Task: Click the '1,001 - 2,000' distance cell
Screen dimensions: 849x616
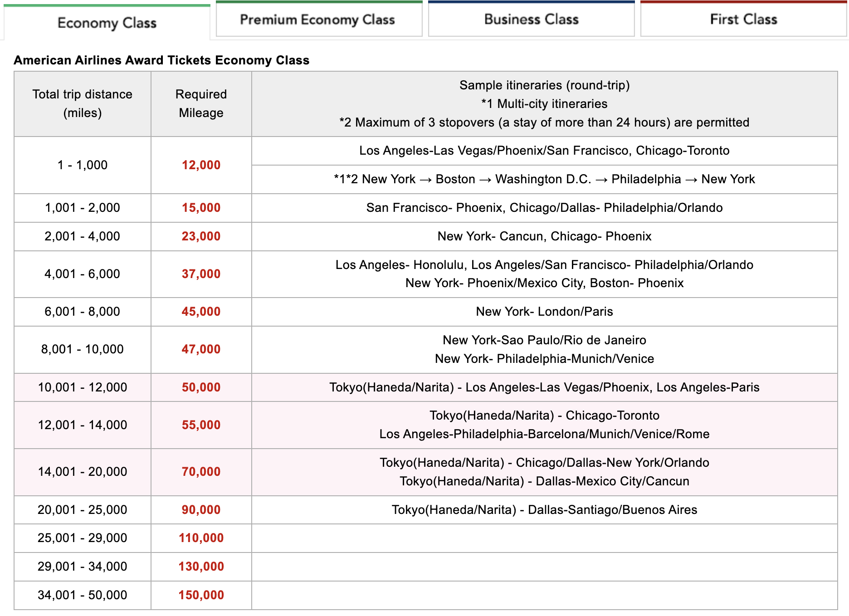Action: (x=83, y=208)
